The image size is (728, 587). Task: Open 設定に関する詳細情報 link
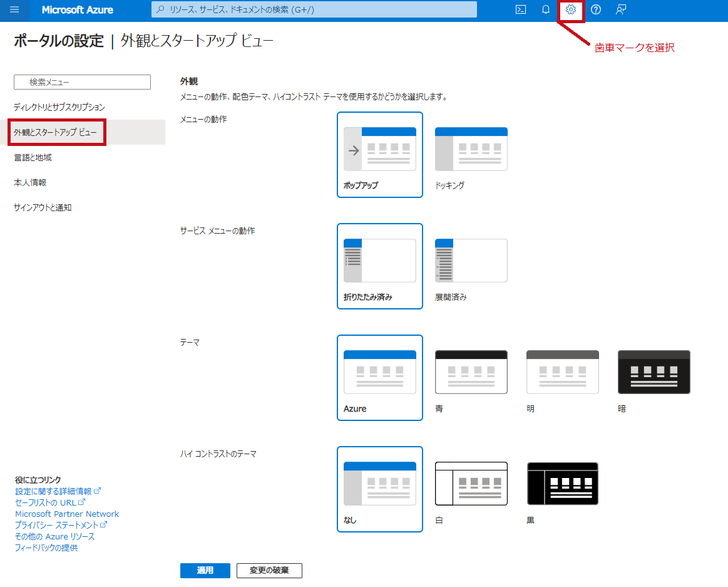point(53,492)
